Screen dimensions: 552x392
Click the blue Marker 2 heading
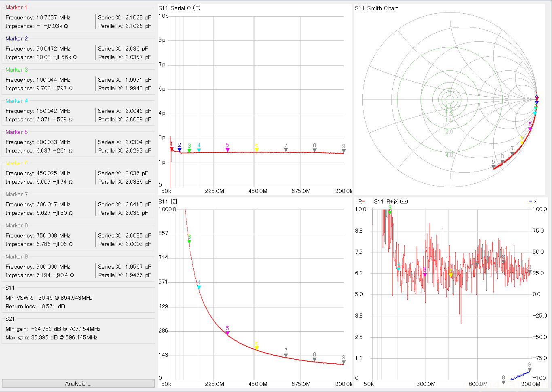click(x=17, y=38)
